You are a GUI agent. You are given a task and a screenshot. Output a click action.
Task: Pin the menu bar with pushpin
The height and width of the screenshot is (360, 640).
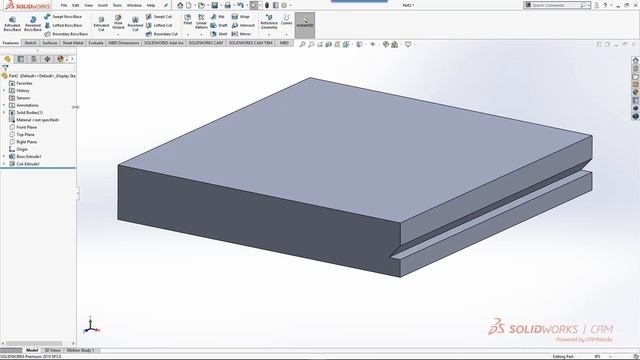(x=166, y=5)
